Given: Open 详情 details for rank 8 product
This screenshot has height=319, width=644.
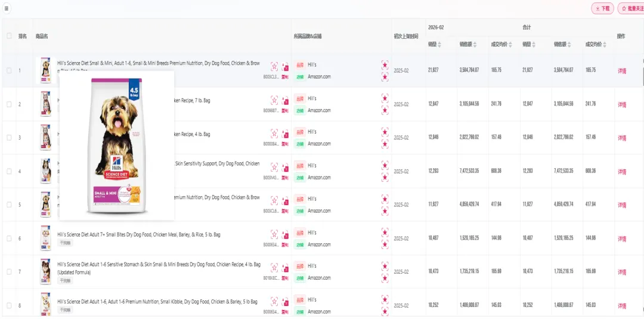Looking at the screenshot, I should (622, 306).
